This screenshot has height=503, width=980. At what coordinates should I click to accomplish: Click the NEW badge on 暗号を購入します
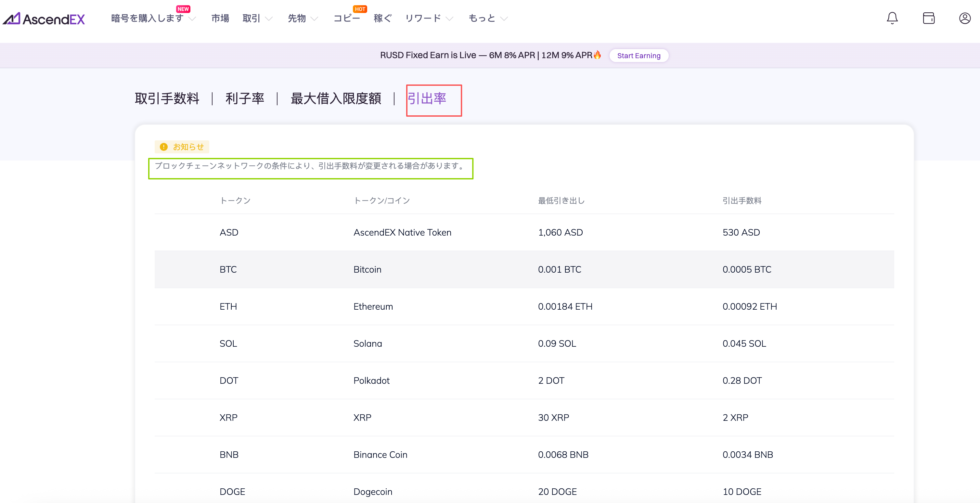(x=183, y=9)
